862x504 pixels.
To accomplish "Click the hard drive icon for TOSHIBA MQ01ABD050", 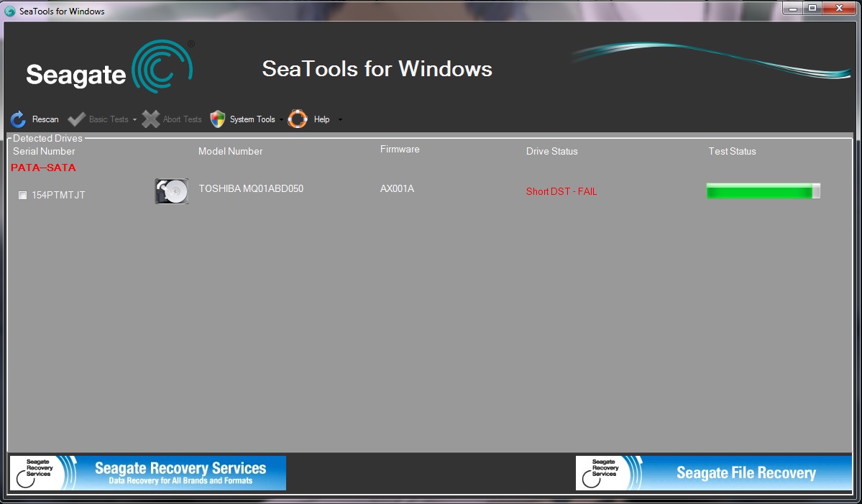I will click(172, 191).
